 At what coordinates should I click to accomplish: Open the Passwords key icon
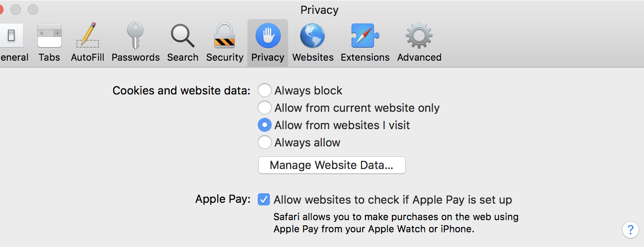pyautogui.click(x=135, y=36)
